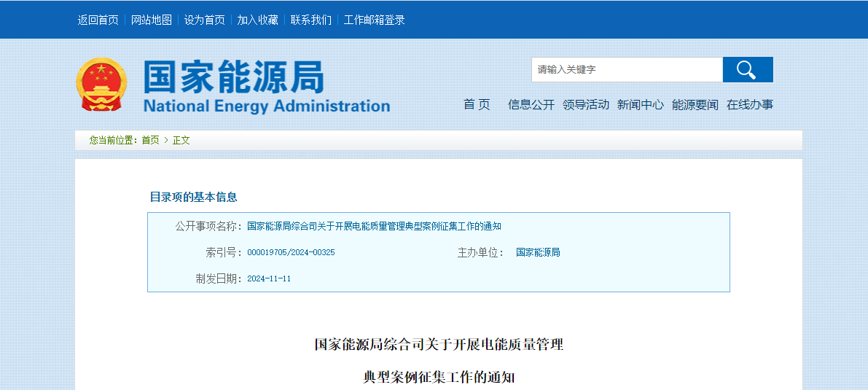The width and height of the screenshot is (868, 390).
Task: Open the 信息公开 navigation item
Action: tap(531, 105)
